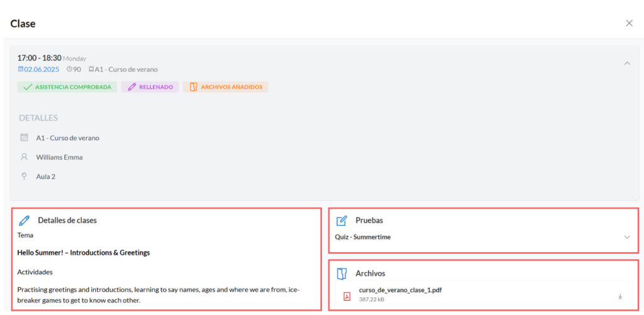Click the red PDF file icon
The width and height of the screenshot is (644, 315).
point(347,296)
